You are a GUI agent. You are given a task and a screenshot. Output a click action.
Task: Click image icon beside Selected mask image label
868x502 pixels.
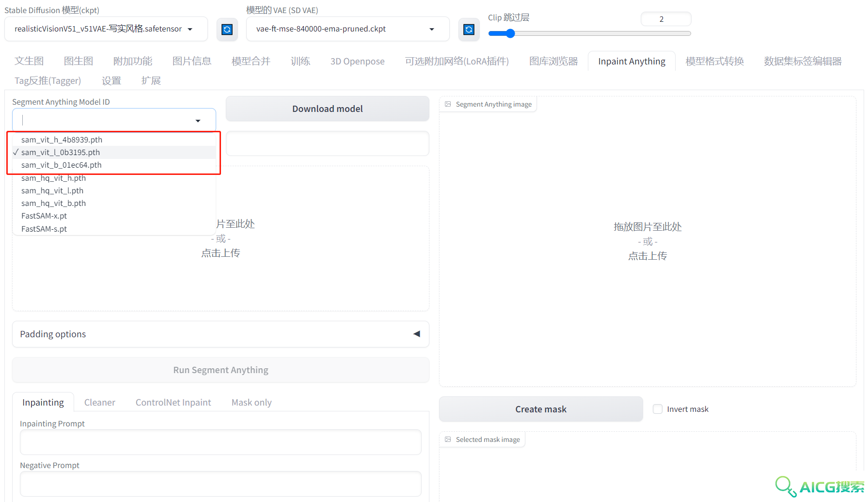pyautogui.click(x=448, y=439)
